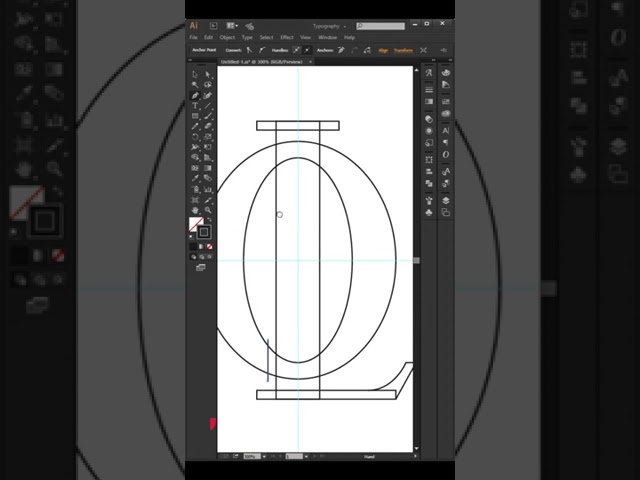Convert anchor points to corner
The height and width of the screenshot is (480, 640).
click(249, 50)
